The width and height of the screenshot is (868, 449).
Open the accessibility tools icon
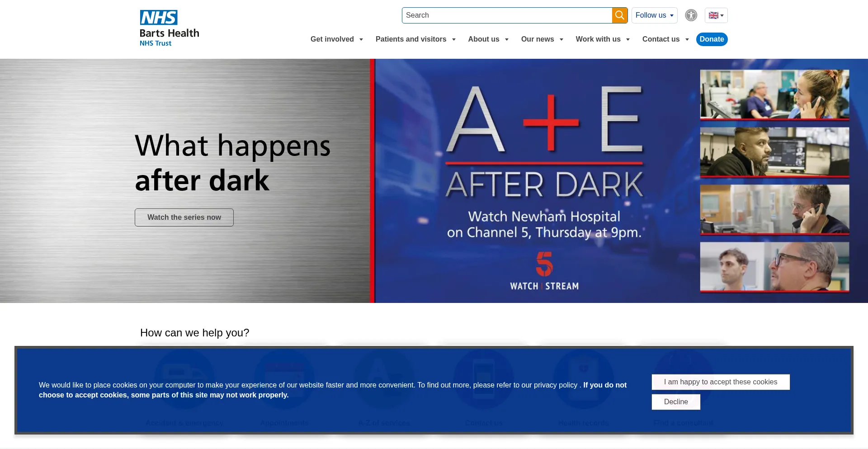tap(691, 15)
